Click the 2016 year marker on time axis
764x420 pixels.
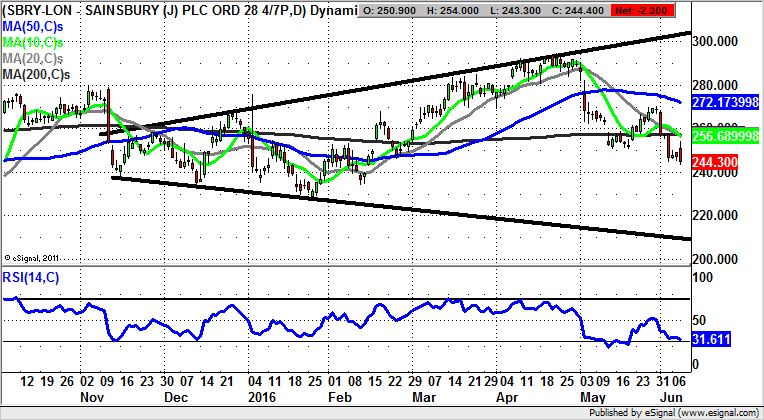(261, 395)
